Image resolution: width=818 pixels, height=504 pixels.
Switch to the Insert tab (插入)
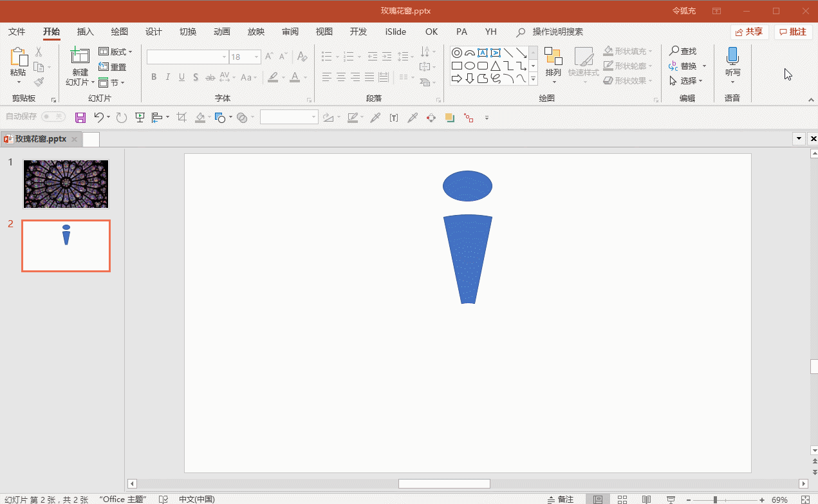pos(86,32)
